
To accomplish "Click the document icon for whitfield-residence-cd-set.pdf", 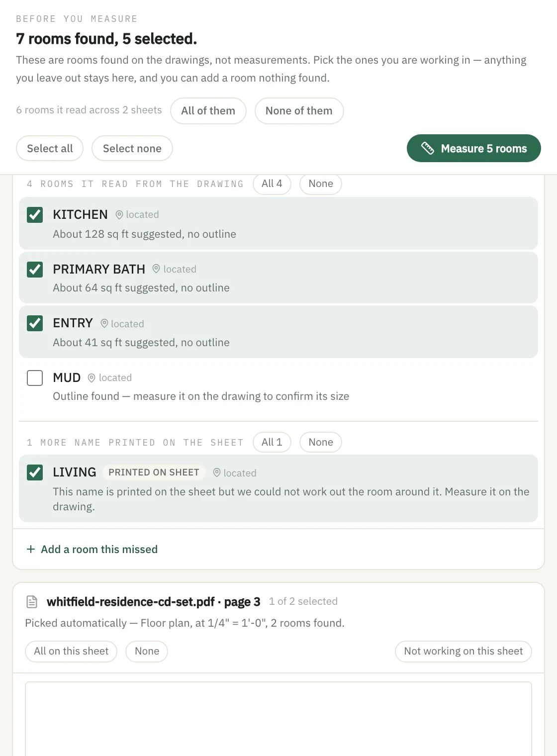I will pyautogui.click(x=32, y=602).
